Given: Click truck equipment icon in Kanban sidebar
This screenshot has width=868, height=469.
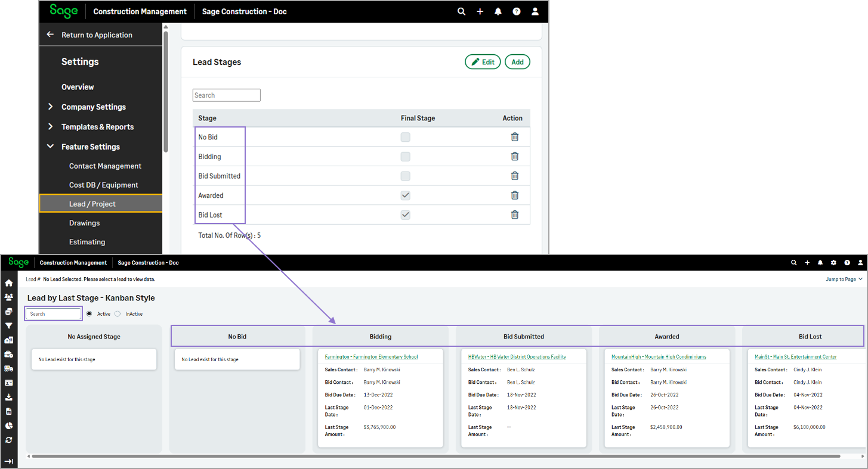Looking at the screenshot, I should click(x=9, y=369).
